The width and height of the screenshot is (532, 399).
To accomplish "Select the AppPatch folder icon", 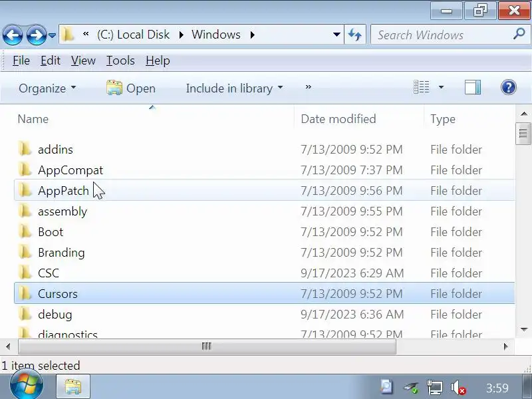I will (25, 190).
